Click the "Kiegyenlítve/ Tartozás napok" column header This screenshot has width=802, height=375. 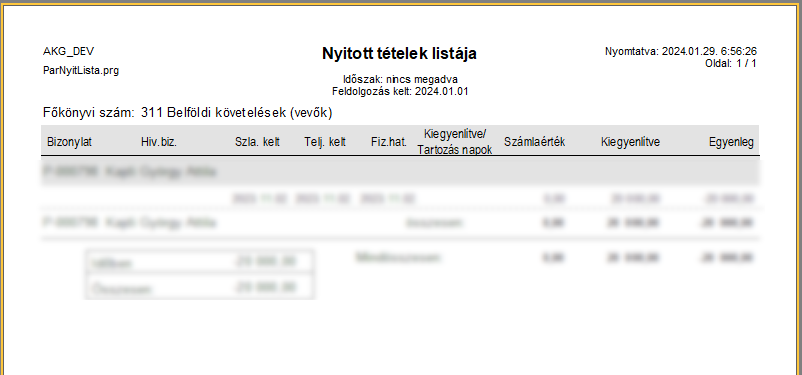pyautogui.click(x=455, y=142)
